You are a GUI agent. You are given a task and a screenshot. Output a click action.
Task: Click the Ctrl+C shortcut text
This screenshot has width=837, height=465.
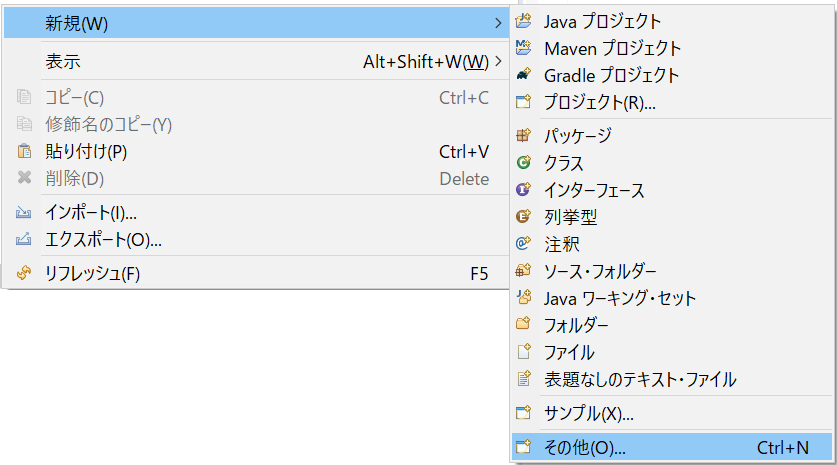coord(464,97)
